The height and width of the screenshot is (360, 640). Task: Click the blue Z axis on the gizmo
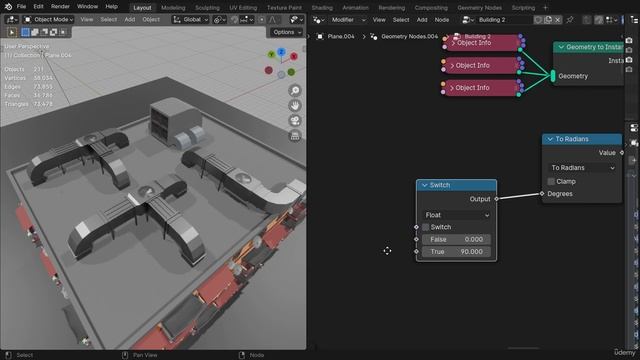point(281,51)
